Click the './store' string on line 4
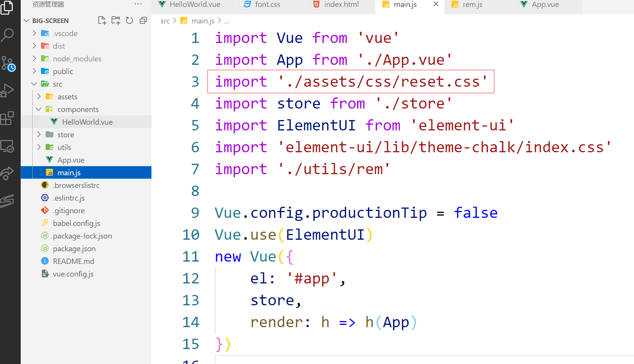 point(414,104)
